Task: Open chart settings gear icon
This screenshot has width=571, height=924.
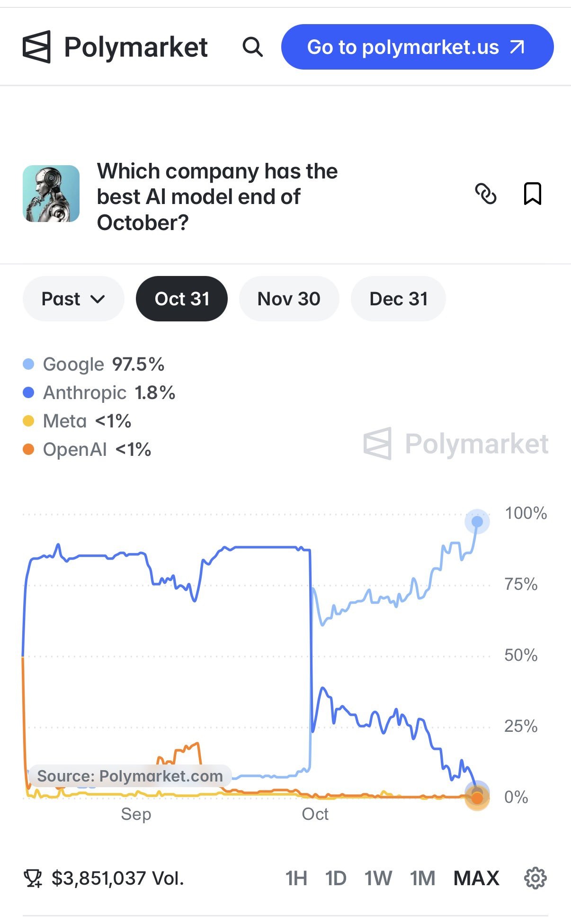Action: click(535, 878)
